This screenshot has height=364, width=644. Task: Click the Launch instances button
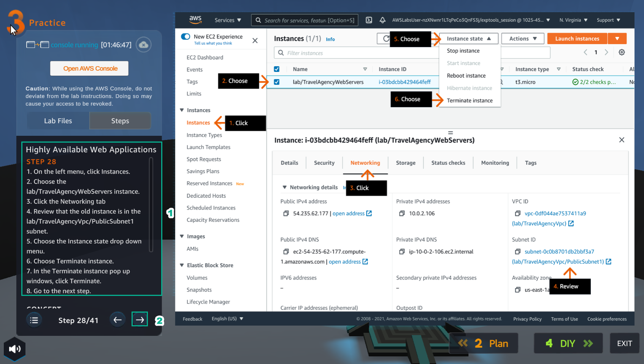click(x=577, y=39)
